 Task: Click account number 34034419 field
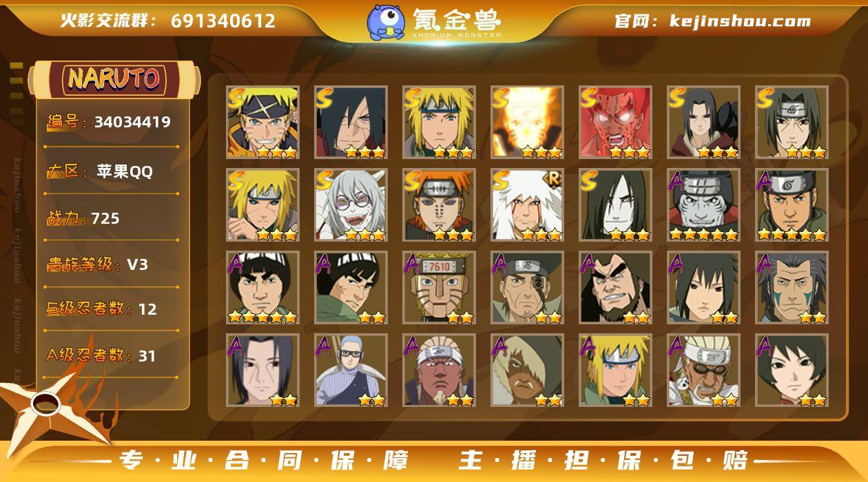tap(111, 123)
